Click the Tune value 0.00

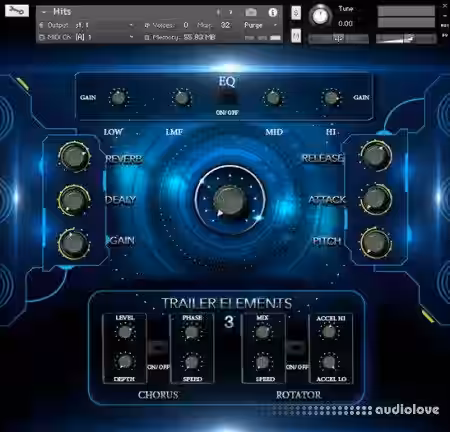tap(345, 24)
